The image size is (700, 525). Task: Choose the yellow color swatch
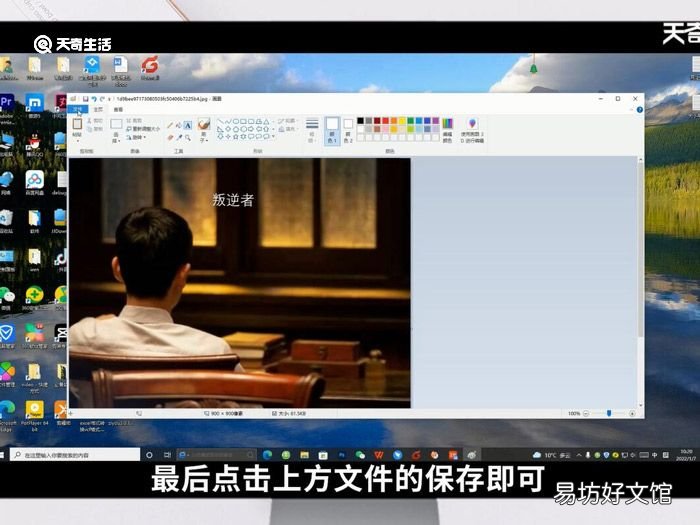[x=402, y=121]
